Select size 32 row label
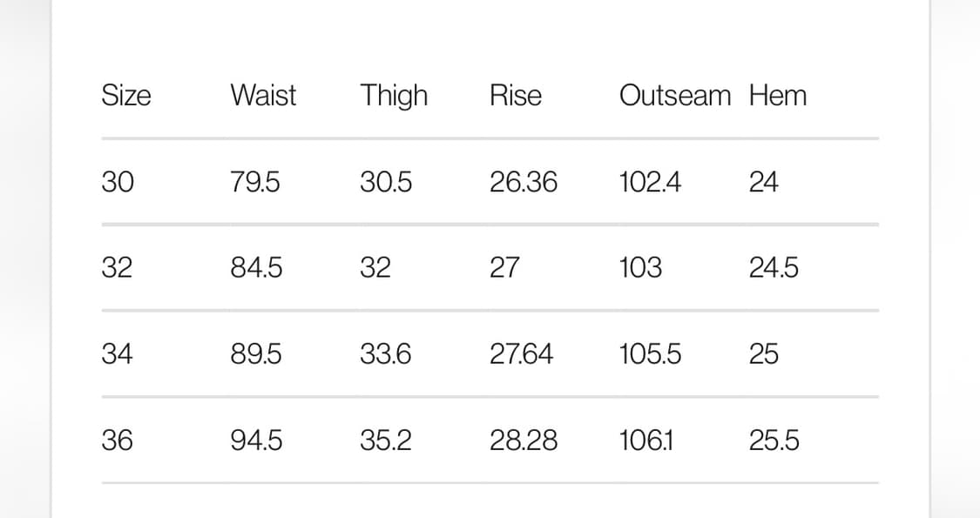 pyautogui.click(x=117, y=267)
